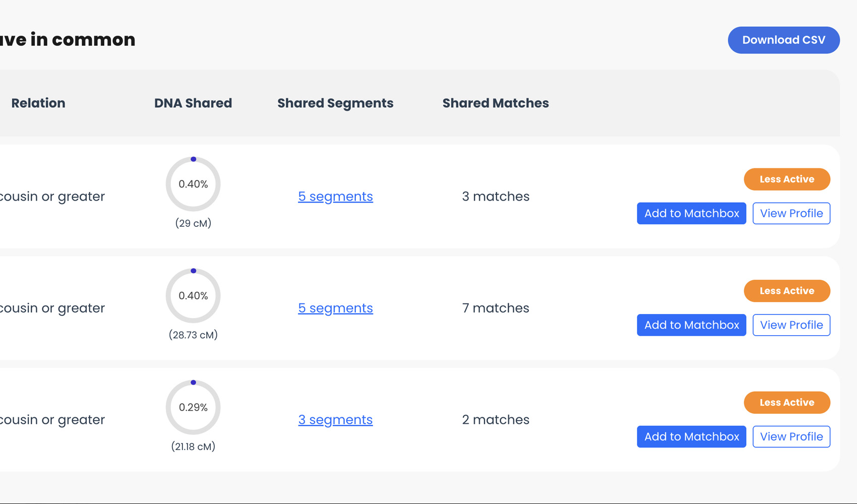The width and height of the screenshot is (857, 504).
Task: Add the 21.18 cM match to Matchbox
Action: 691,436
